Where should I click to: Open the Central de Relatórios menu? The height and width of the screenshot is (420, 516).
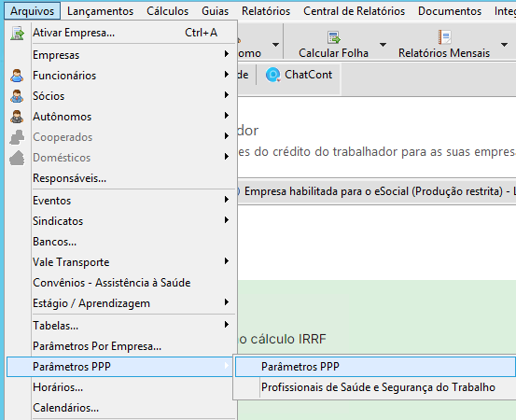pyautogui.click(x=354, y=11)
